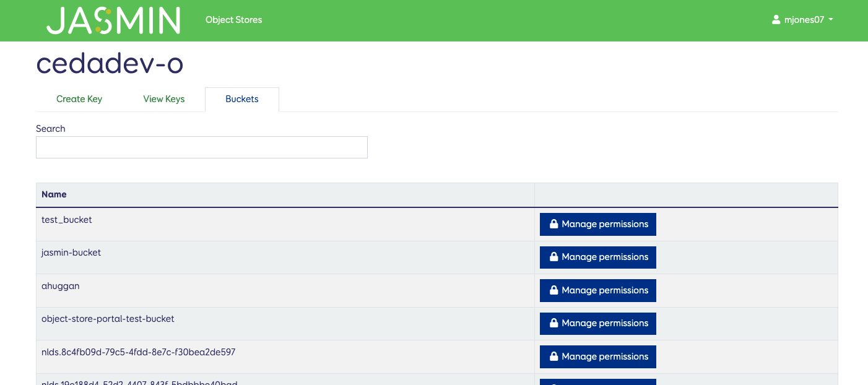Click the user profile icon beside mjones07
This screenshot has width=868, height=385.
point(776,20)
